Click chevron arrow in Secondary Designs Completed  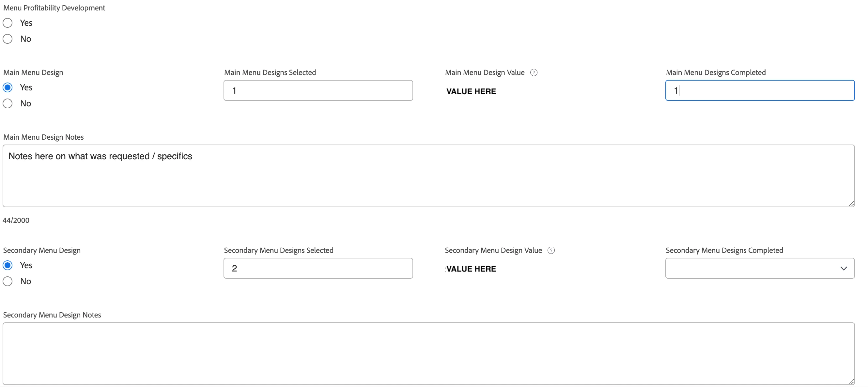coord(844,269)
